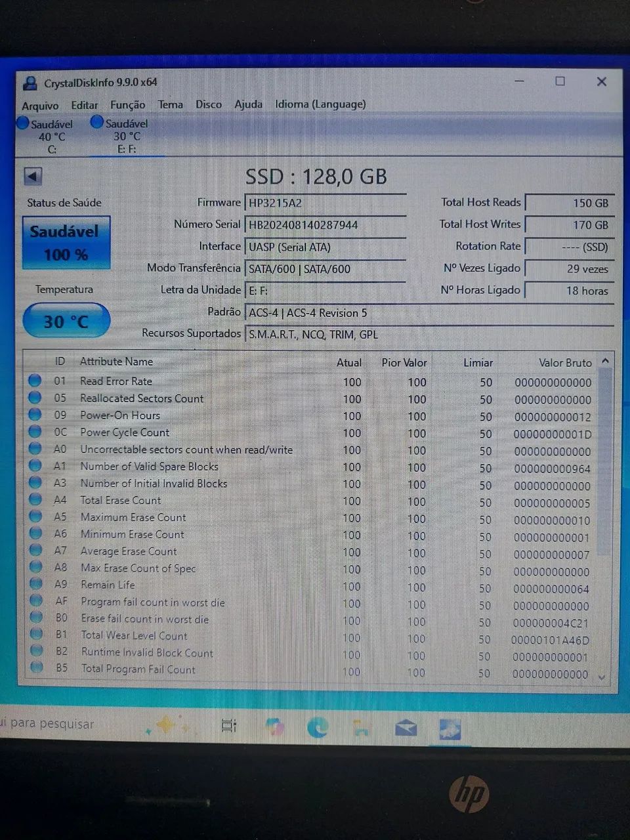Image resolution: width=630 pixels, height=840 pixels.
Task: Click the CrystalDiskInfo taskbar icon
Action: pyautogui.click(x=450, y=729)
